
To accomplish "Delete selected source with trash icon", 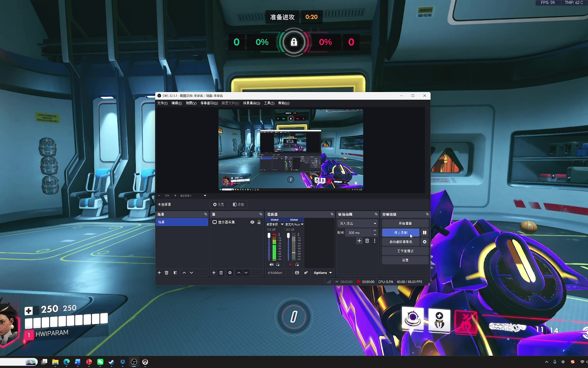I will click(221, 273).
